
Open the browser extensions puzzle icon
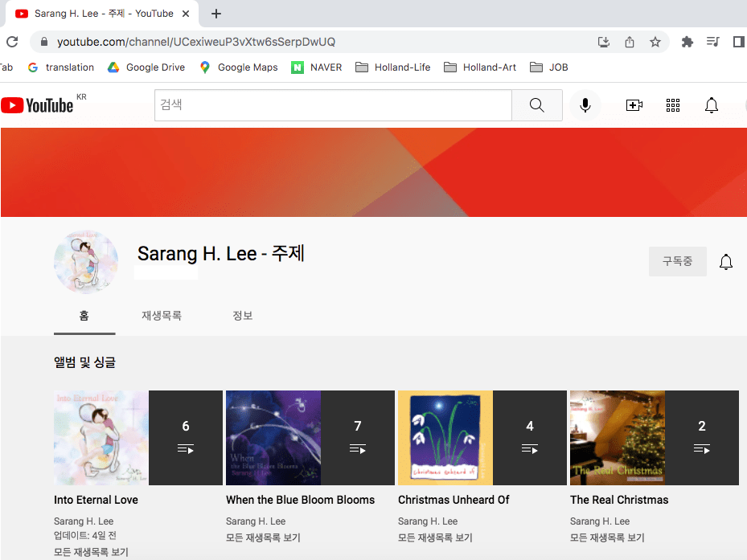687,42
